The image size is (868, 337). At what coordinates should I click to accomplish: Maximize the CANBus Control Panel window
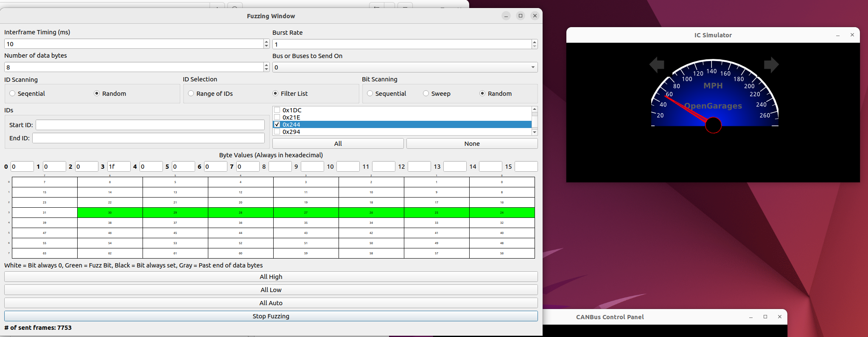click(765, 317)
